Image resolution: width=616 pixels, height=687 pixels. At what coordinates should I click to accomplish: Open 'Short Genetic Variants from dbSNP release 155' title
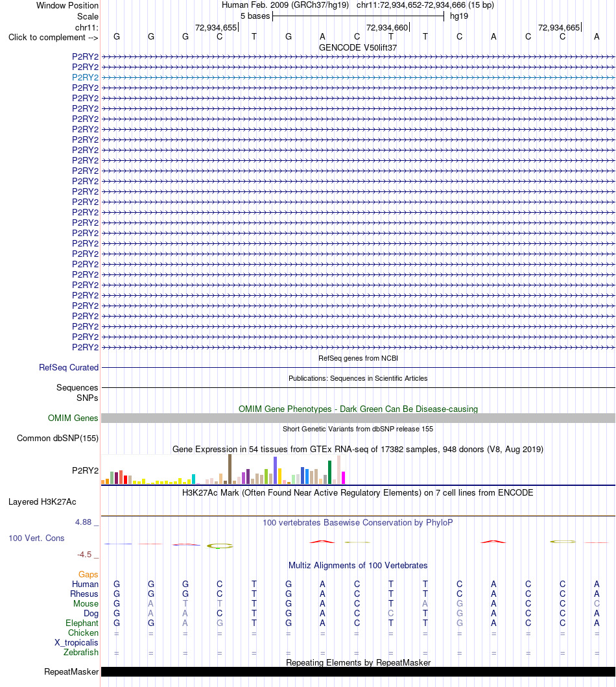pos(358,429)
